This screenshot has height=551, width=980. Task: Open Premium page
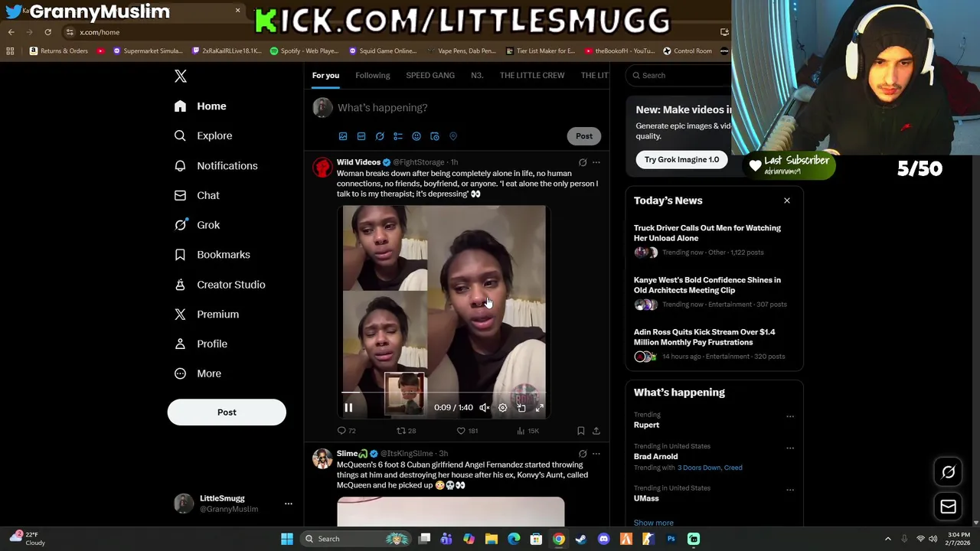coord(207,315)
